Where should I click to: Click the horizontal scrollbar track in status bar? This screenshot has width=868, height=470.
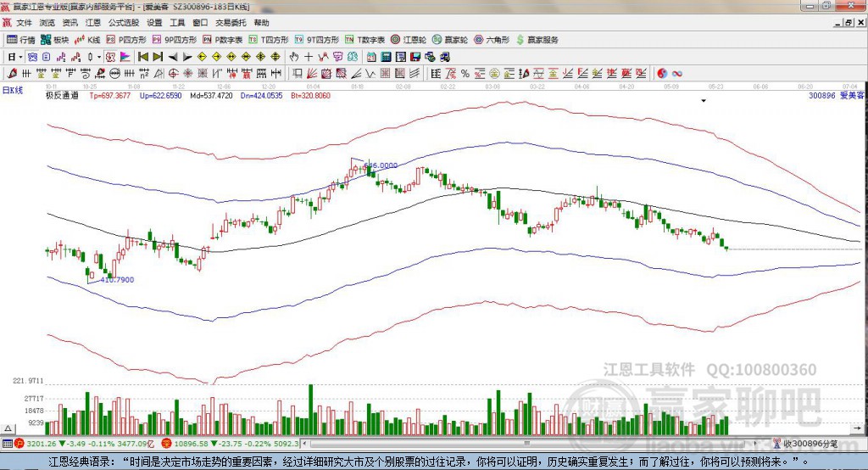531,444
